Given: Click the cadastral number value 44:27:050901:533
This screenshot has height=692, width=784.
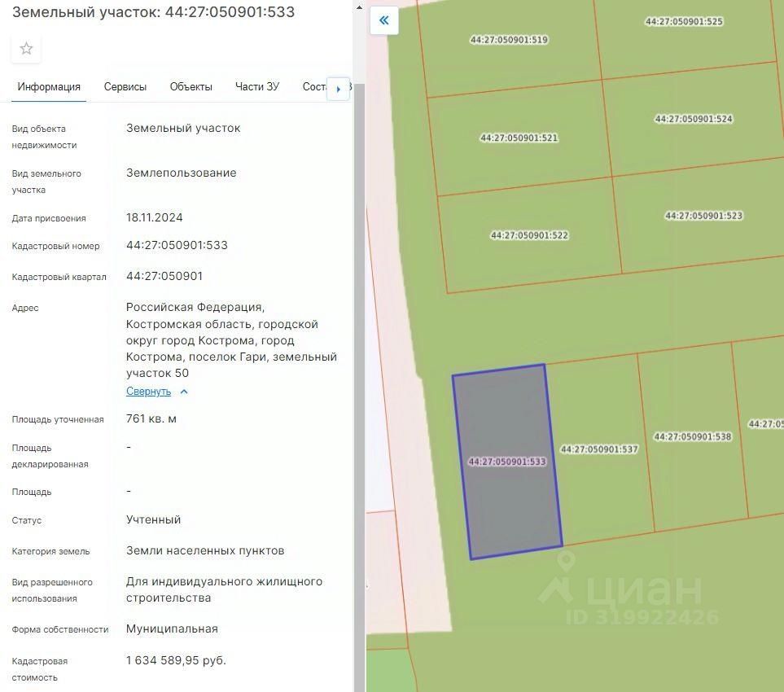Looking at the screenshot, I should point(177,245).
